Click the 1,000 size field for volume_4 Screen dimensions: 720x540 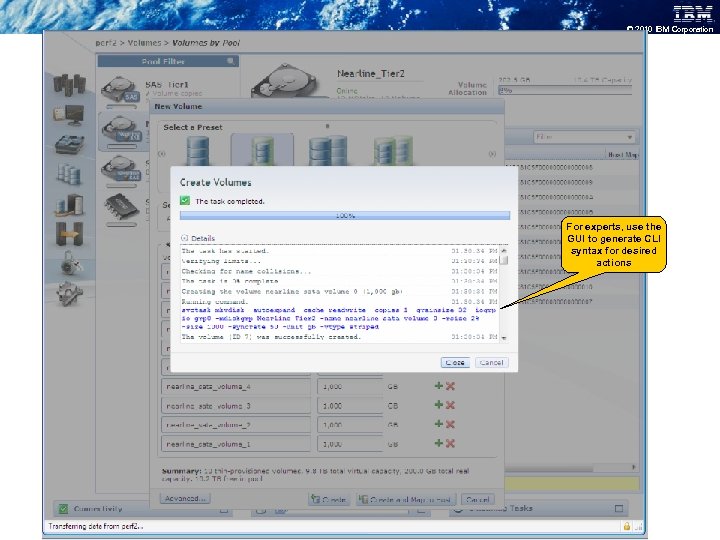(x=350, y=387)
